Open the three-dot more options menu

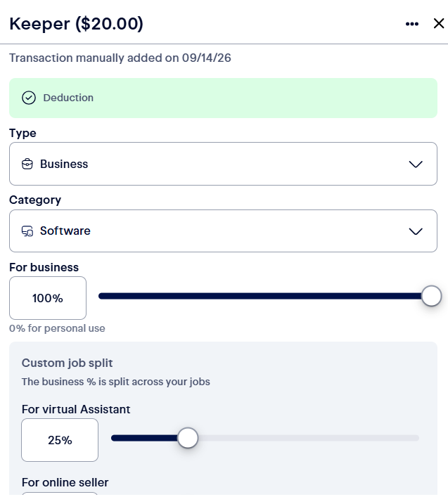coord(412,24)
